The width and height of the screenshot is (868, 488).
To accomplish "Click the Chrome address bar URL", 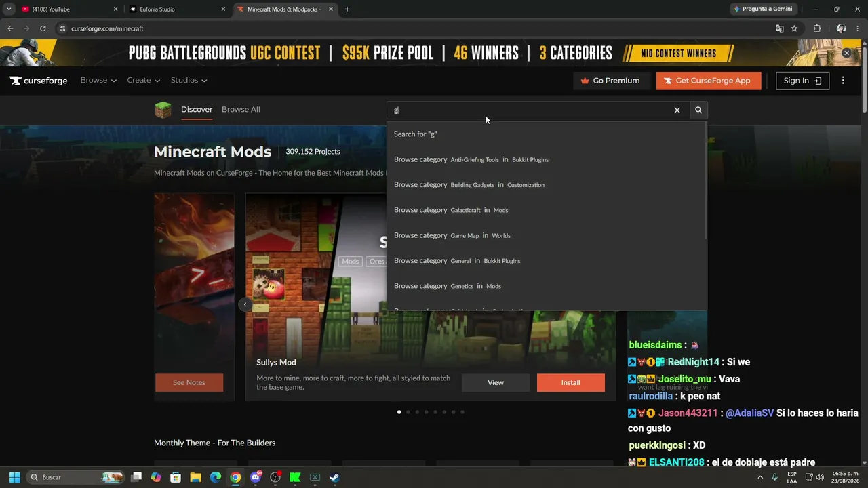I will click(107, 28).
